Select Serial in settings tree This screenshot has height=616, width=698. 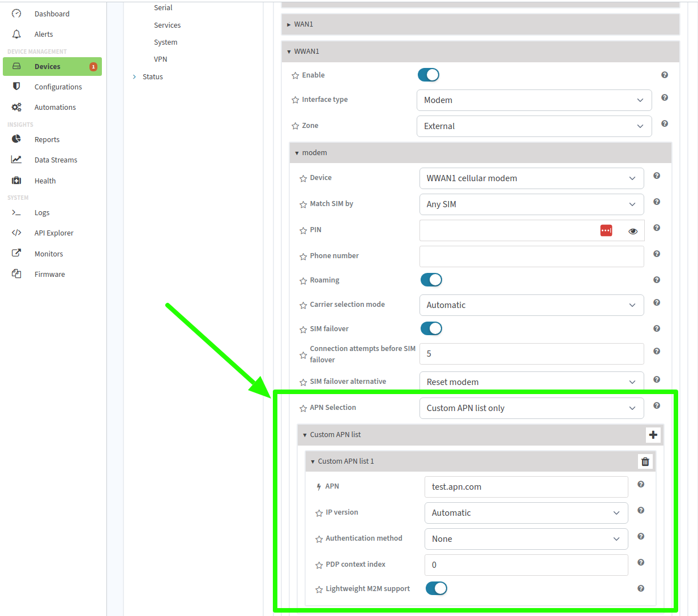pos(163,7)
